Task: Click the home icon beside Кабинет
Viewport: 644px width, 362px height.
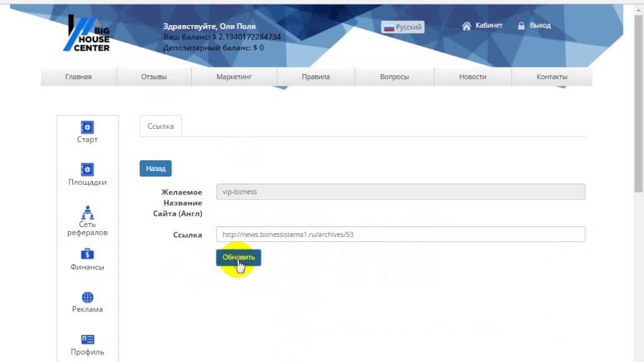Action: [x=466, y=26]
